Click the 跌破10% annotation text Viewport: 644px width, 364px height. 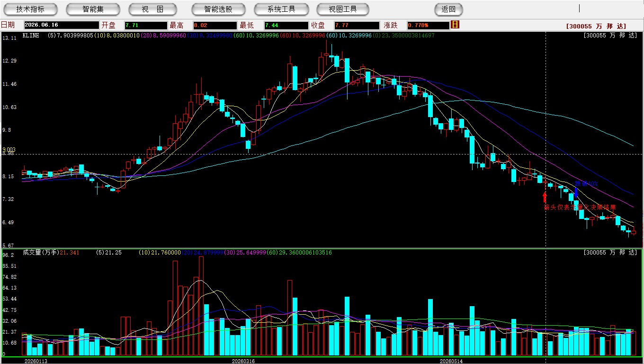[586, 184]
